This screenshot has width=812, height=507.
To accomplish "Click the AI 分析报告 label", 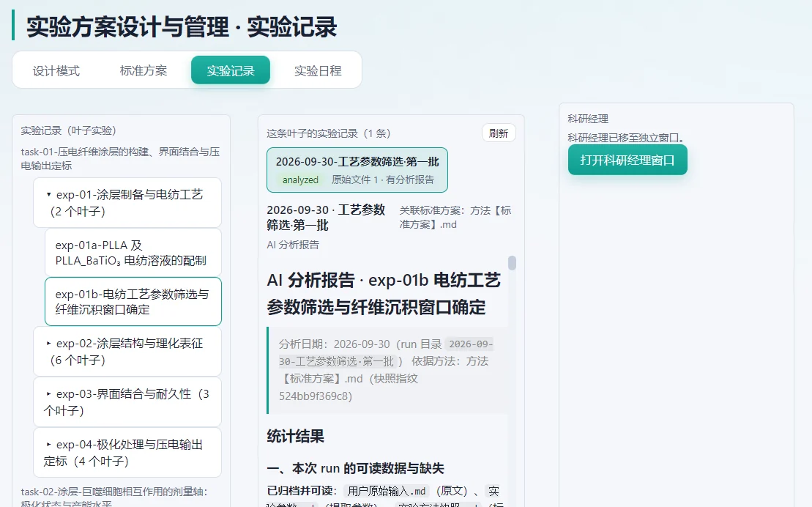I will coord(293,245).
